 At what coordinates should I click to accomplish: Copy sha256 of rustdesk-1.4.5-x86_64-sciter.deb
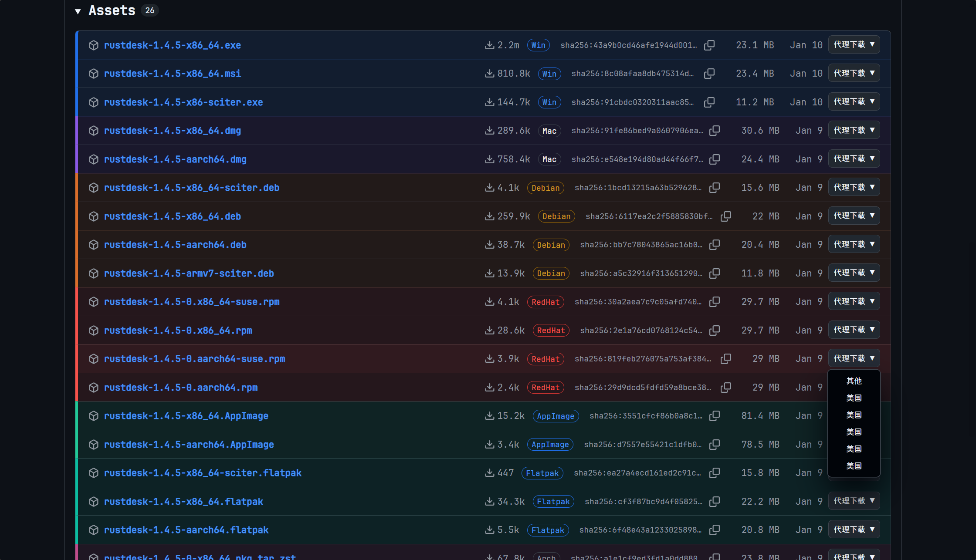(x=715, y=188)
